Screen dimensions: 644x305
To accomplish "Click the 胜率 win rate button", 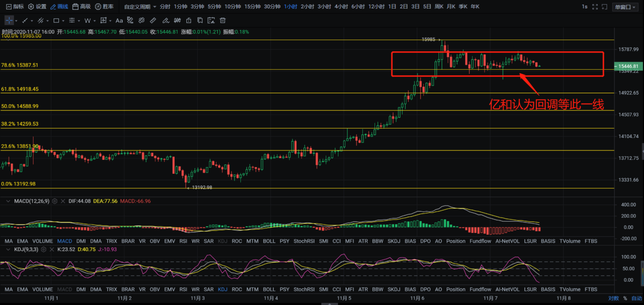I will coord(104,7).
